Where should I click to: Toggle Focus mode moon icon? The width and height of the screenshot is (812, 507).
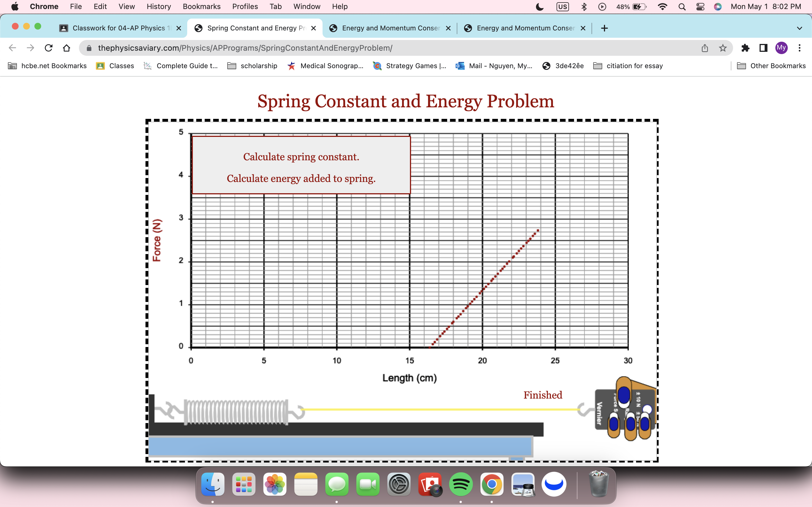tap(540, 7)
